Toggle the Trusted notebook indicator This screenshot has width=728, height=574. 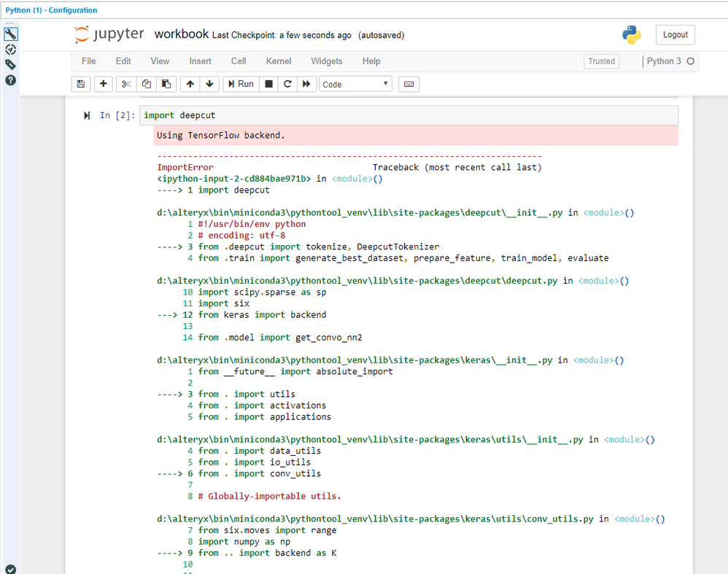coord(601,61)
